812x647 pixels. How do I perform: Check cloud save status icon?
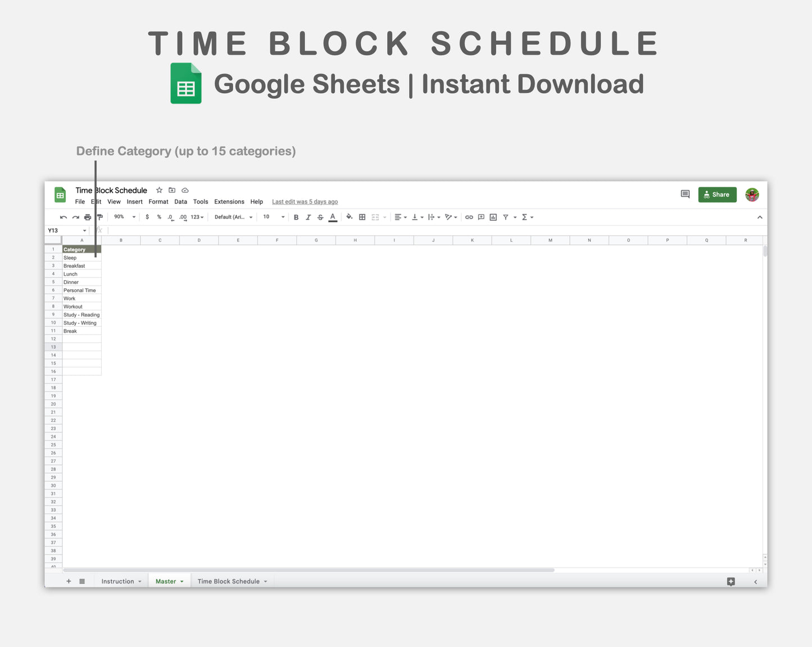tap(185, 190)
